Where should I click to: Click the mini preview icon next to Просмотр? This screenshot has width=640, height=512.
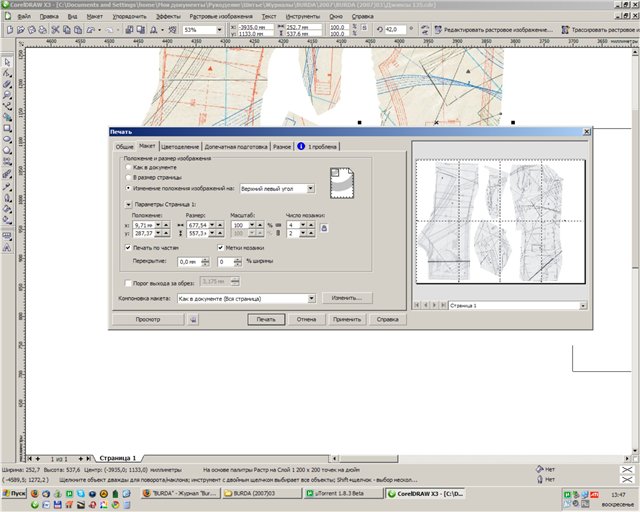pyautogui.click(x=191, y=320)
